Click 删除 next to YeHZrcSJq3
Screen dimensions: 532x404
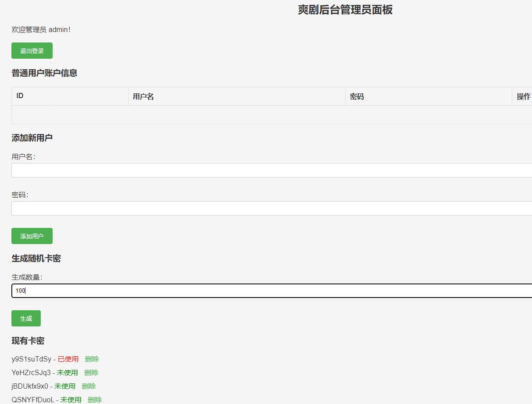click(x=92, y=372)
